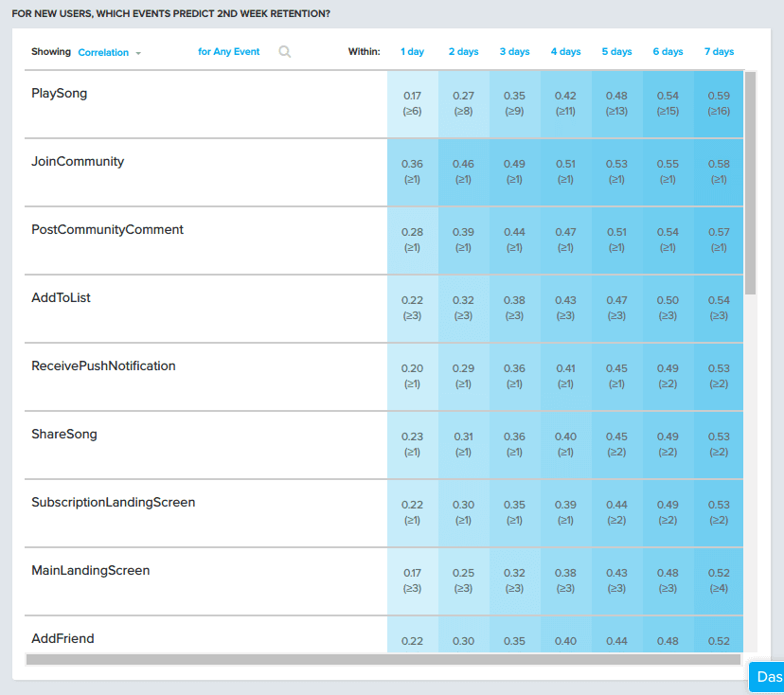Viewport: 784px width, 695px height.
Task: Click SubscriptionLandingScreen 5 days cell 0.44
Action: [616, 512]
